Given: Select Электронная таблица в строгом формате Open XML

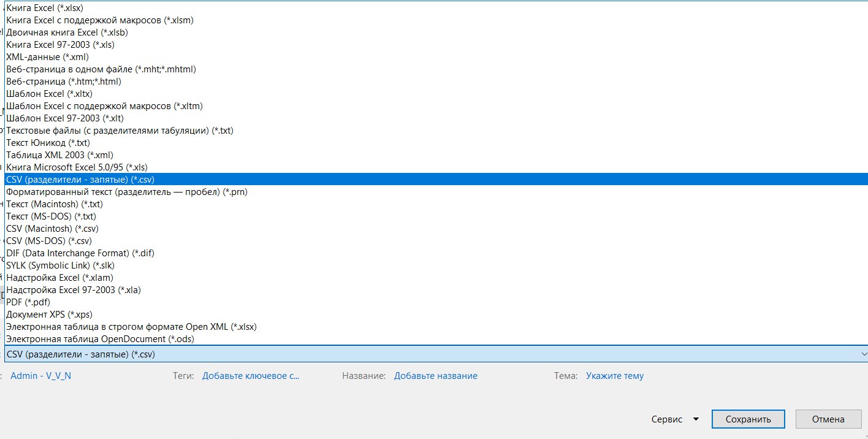Looking at the screenshot, I should 436,327.
